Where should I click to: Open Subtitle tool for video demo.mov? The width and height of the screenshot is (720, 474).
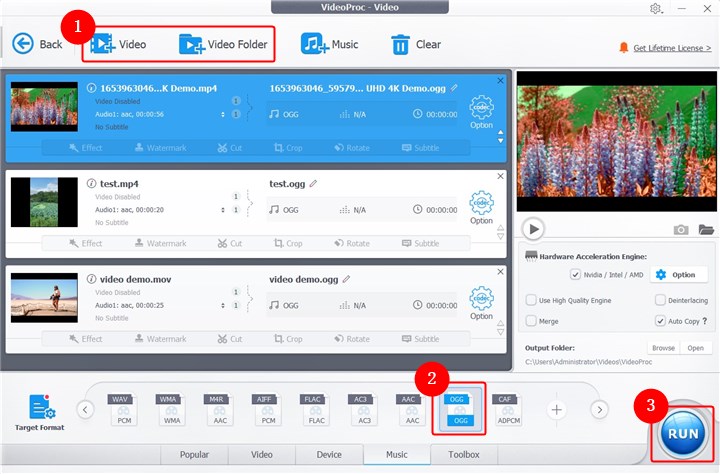(x=420, y=339)
